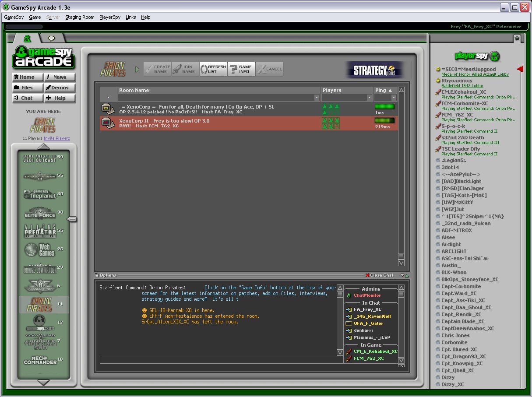Collapse the sidebar with the side handle
The image size is (532, 397).
coord(72,219)
